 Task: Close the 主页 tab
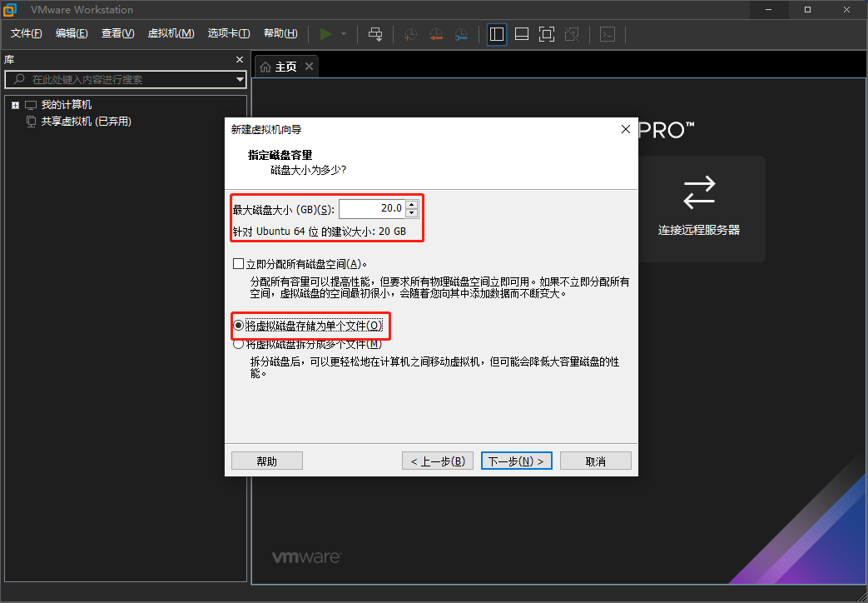(x=309, y=67)
